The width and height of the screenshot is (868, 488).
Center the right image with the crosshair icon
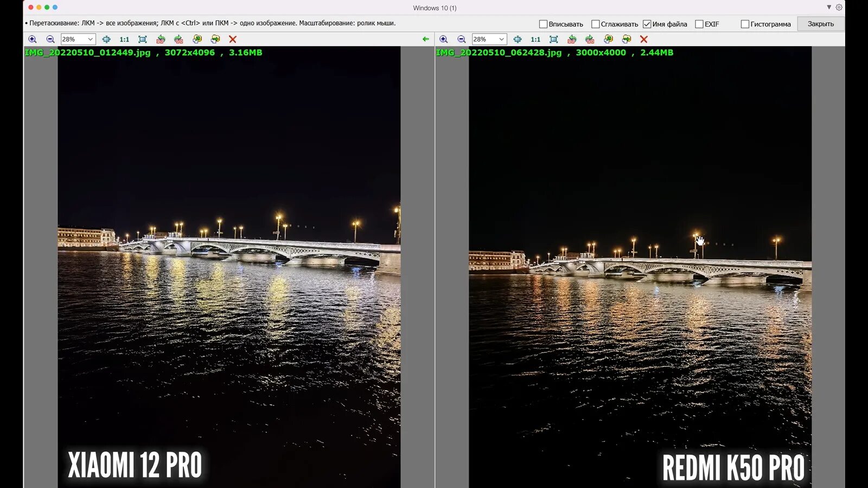518,39
